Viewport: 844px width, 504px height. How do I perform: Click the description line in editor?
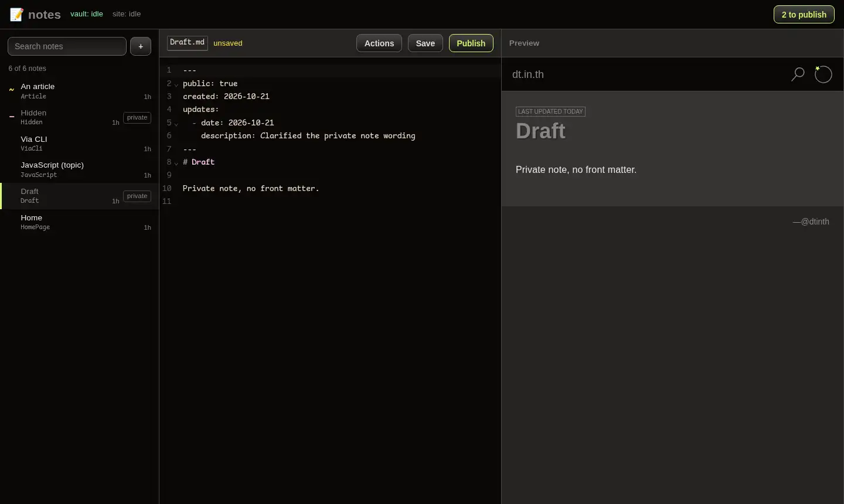(308, 136)
